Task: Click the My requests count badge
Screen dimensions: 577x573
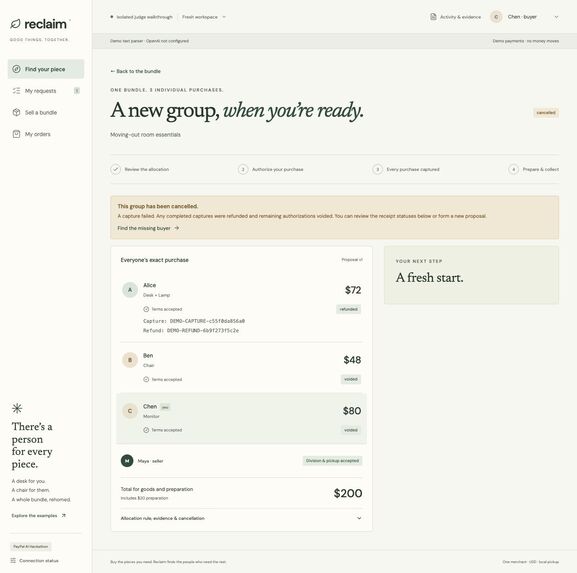Action: (x=77, y=91)
